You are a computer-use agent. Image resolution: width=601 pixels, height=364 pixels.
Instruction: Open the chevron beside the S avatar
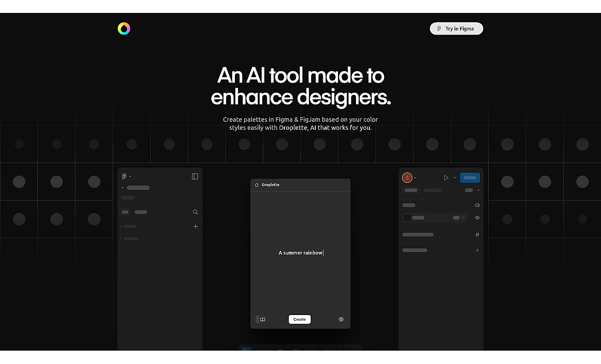pyautogui.click(x=415, y=178)
